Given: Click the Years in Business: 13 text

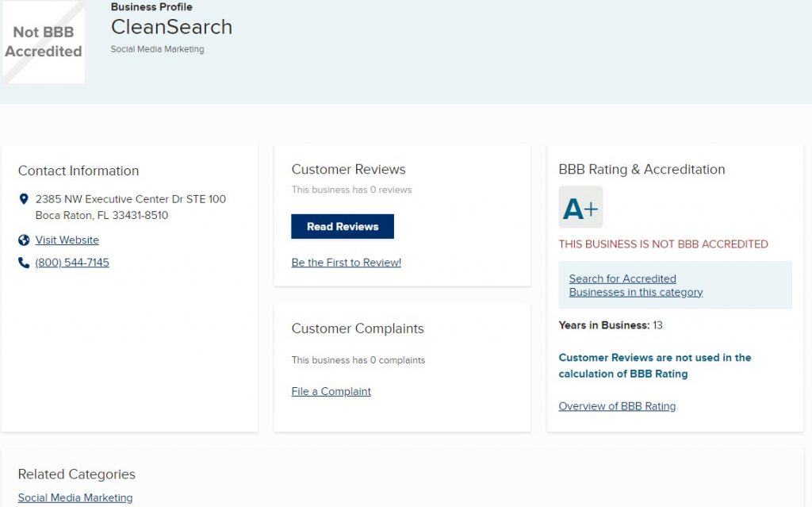Looking at the screenshot, I should (611, 325).
